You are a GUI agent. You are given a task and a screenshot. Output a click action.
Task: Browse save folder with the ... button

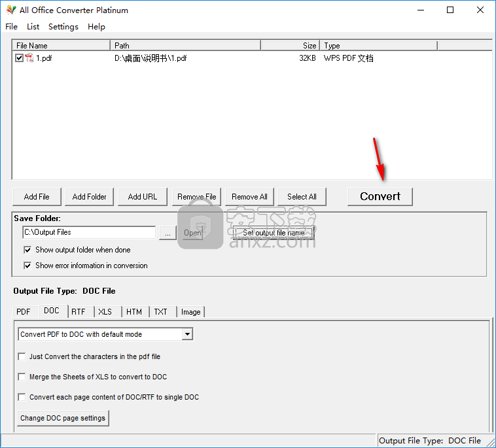click(x=168, y=233)
